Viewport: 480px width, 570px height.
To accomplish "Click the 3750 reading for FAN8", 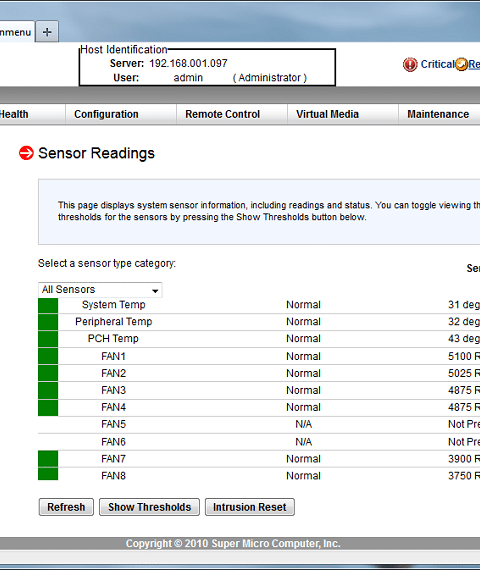I will tap(464, 476).
